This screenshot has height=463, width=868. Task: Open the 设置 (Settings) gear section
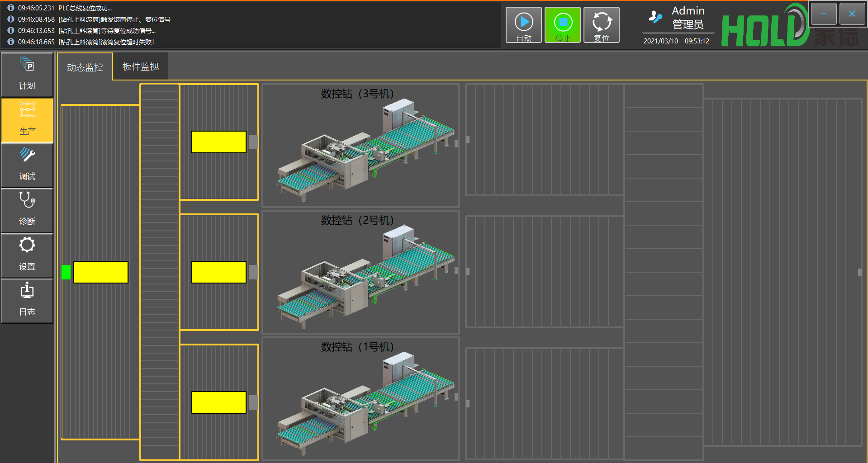pos(27,255)
